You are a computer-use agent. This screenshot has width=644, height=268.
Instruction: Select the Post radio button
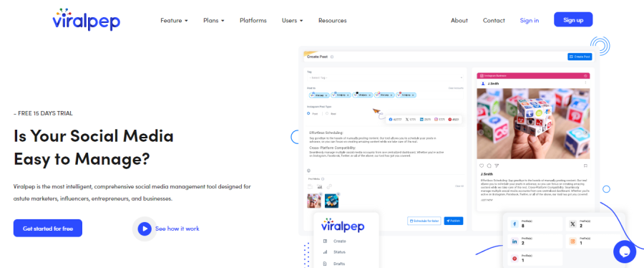(309, 113)
